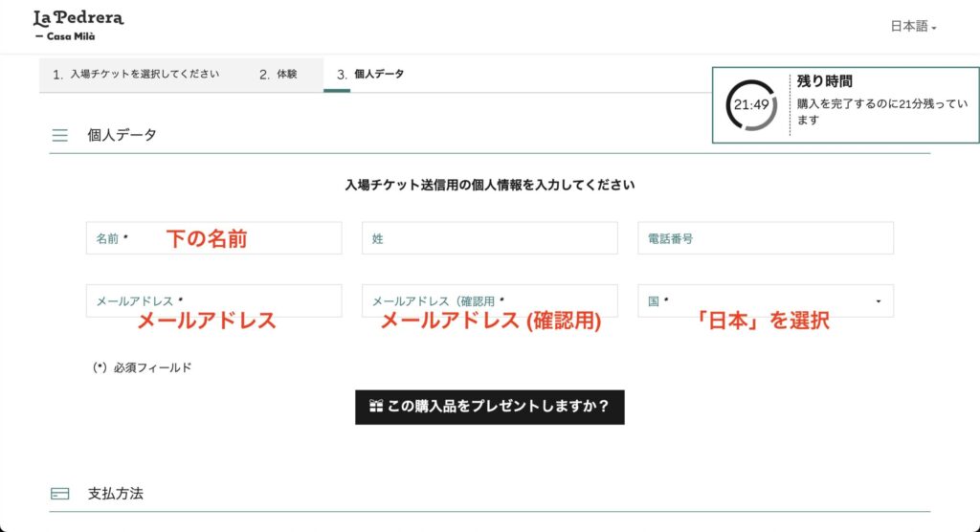Image resolution: width=980 pixels, height=532 pixels.
Task: Focus the 名前 first name field
Action: 213,238
